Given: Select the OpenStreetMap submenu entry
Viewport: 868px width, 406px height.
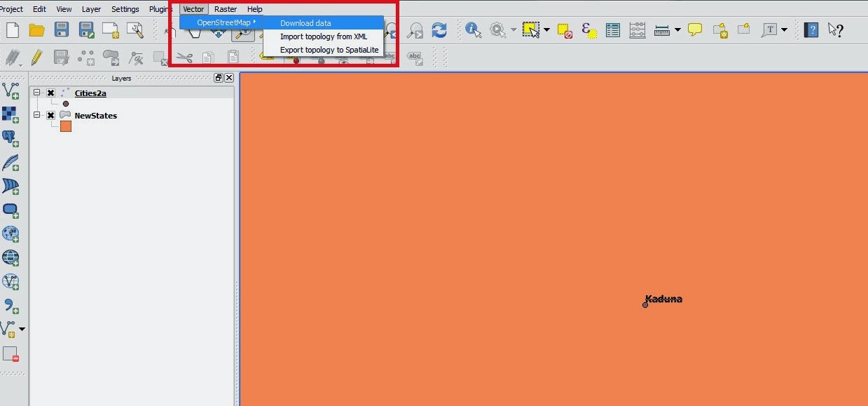Looking at the screenshot, I should (221, 22).
